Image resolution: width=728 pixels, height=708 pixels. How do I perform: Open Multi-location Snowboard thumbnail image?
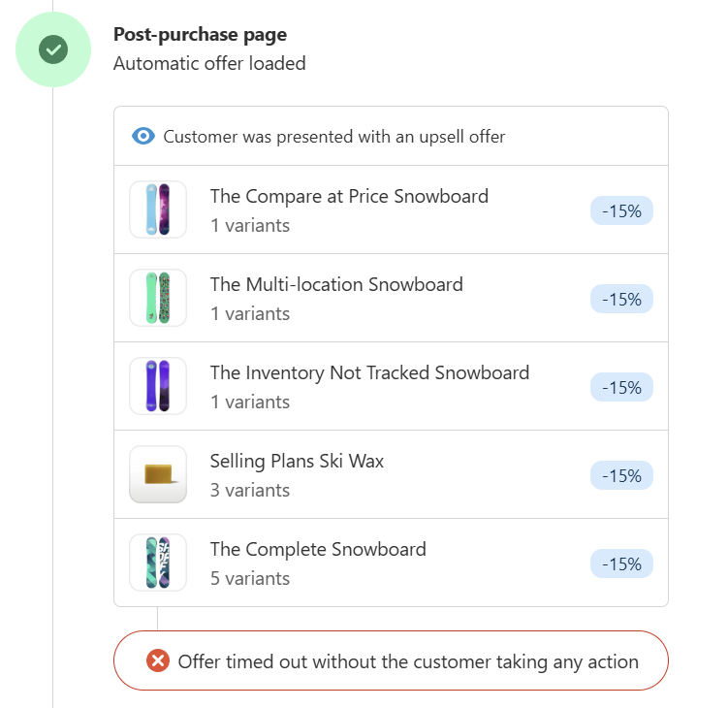[158, 298]
